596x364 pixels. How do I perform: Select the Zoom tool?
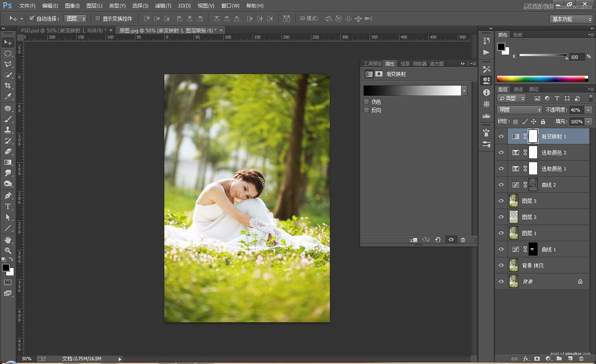[x=8, y=251]
